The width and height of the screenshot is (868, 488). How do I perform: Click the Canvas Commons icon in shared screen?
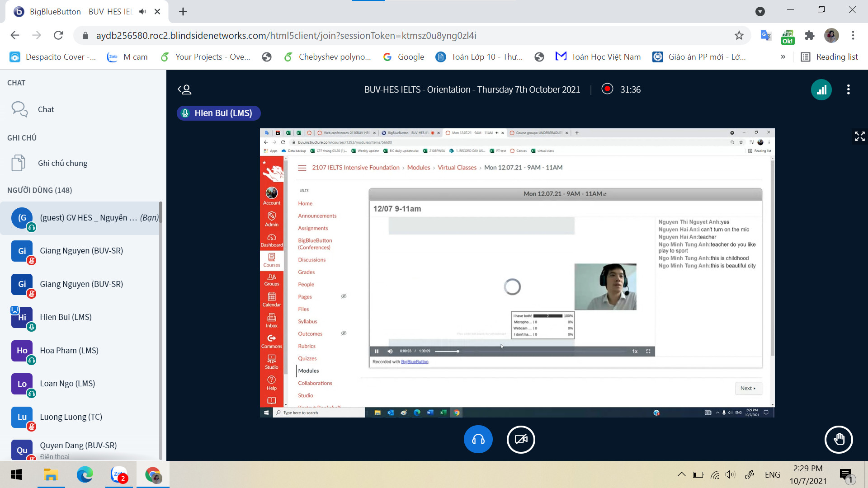click(272, 342)
